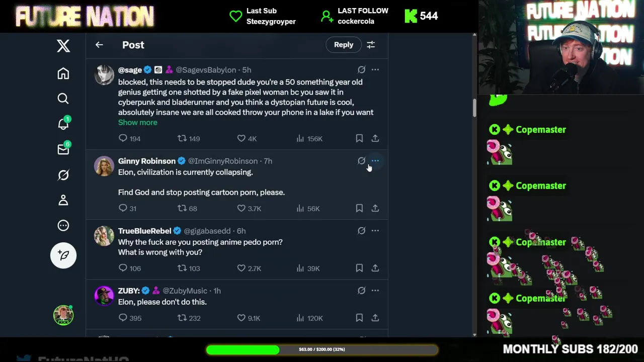Open More circle menu in sidebar
Image resolution: width=644 pixels, height=362 pixels.
[63, 225]
